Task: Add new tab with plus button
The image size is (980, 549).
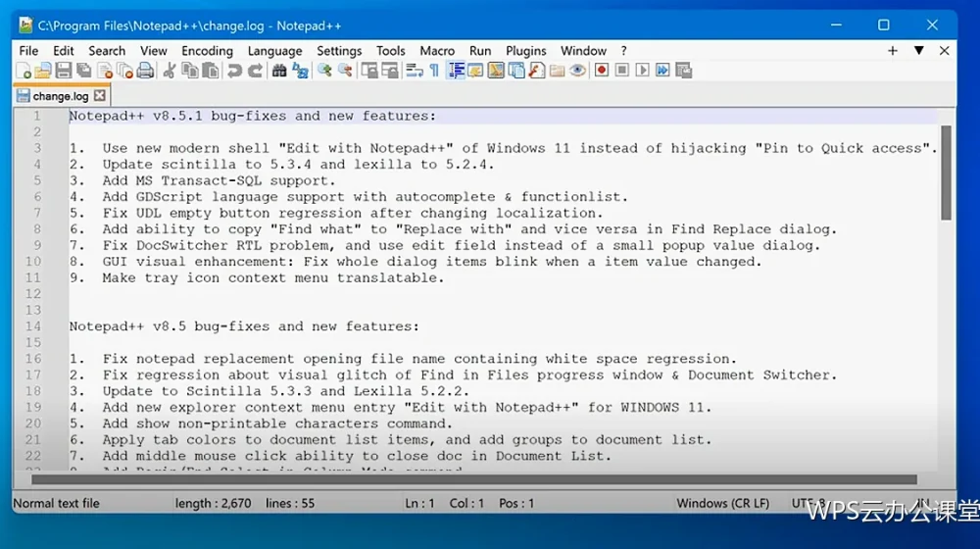Action: (893, 51)
